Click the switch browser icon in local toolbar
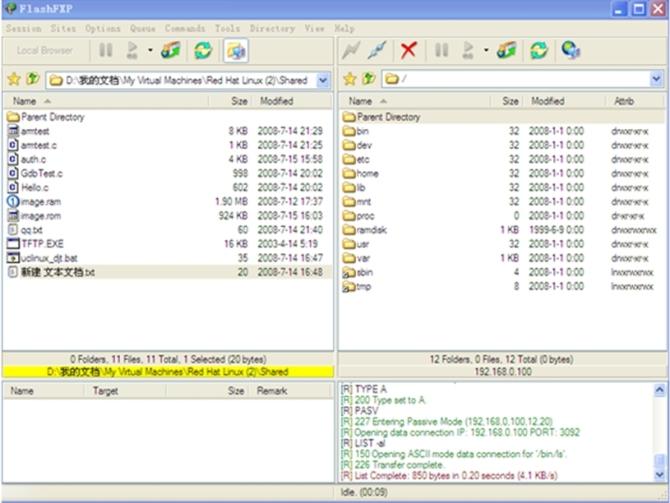The image size is (670, 503). tap(235, 50)
